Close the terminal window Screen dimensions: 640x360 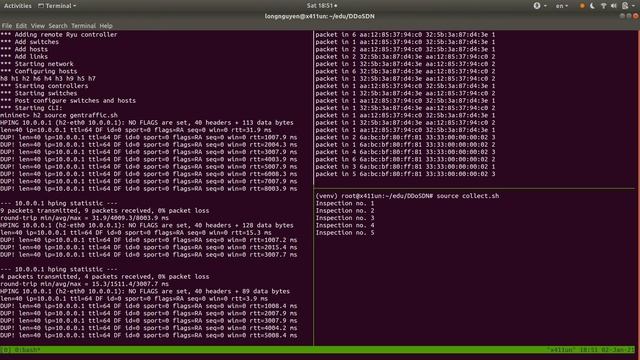636,16
